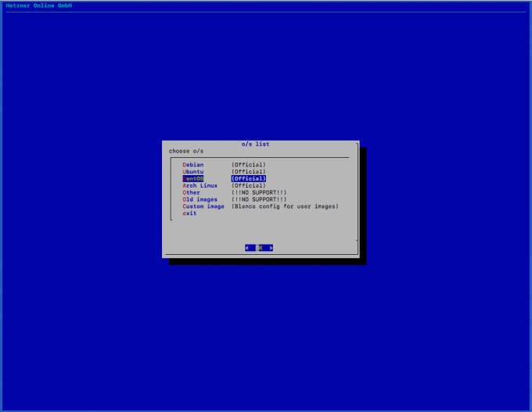Select the Custom image entry
This screenshot has height=412, width=532.
203,206
